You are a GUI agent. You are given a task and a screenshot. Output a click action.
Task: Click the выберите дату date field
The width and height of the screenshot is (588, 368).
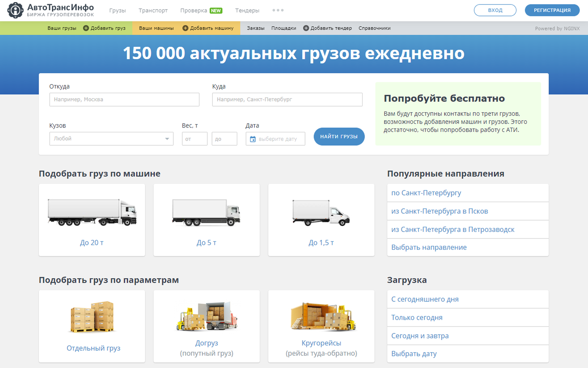[275, 139]
